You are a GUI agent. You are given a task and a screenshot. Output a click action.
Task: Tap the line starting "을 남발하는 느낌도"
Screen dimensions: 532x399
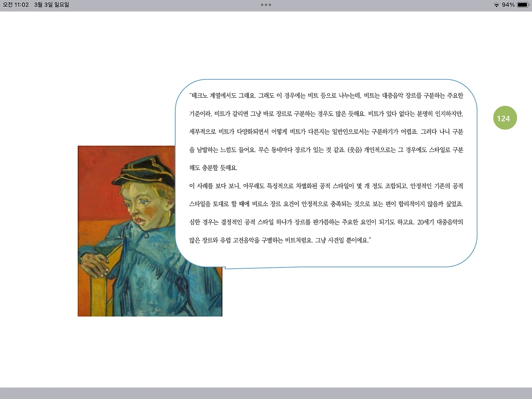coord(326,150)
